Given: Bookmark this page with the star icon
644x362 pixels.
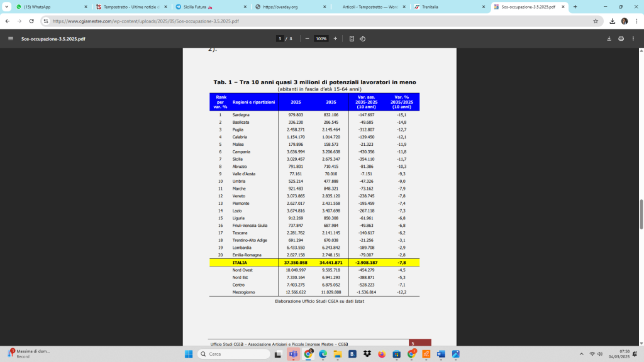Looking at the screenshot, I should pos(596,21).
